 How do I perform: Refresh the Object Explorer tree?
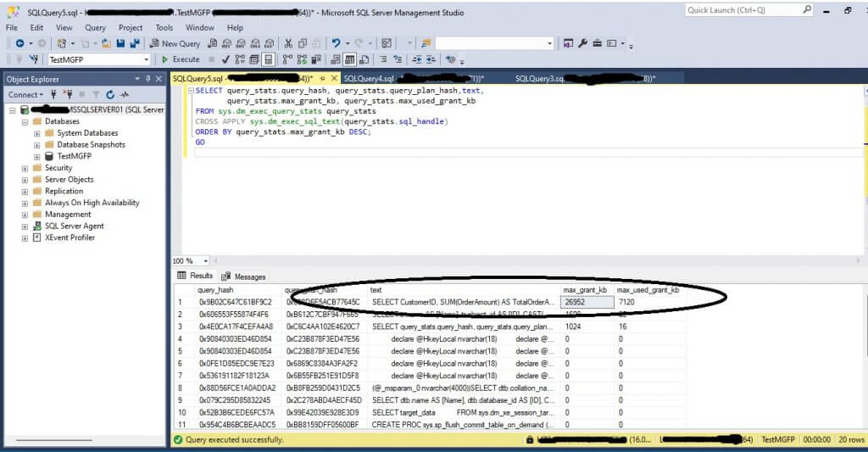point(110,95)
